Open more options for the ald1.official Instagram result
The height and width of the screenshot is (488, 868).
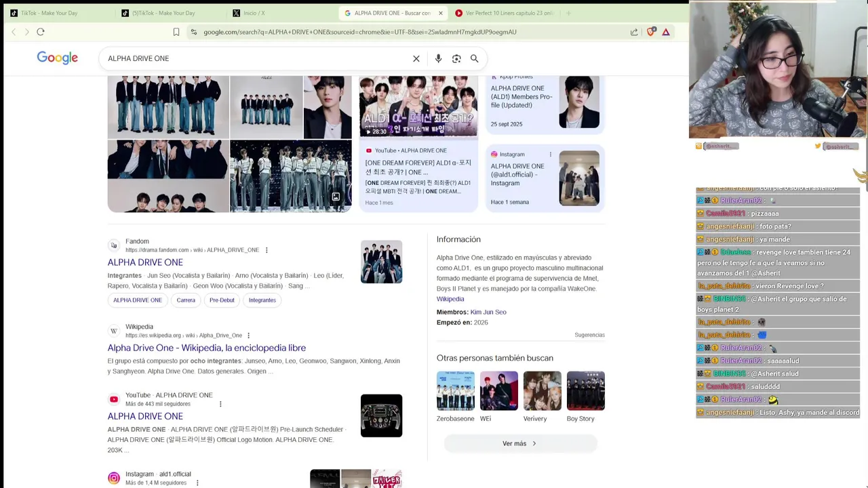[197, 483]
